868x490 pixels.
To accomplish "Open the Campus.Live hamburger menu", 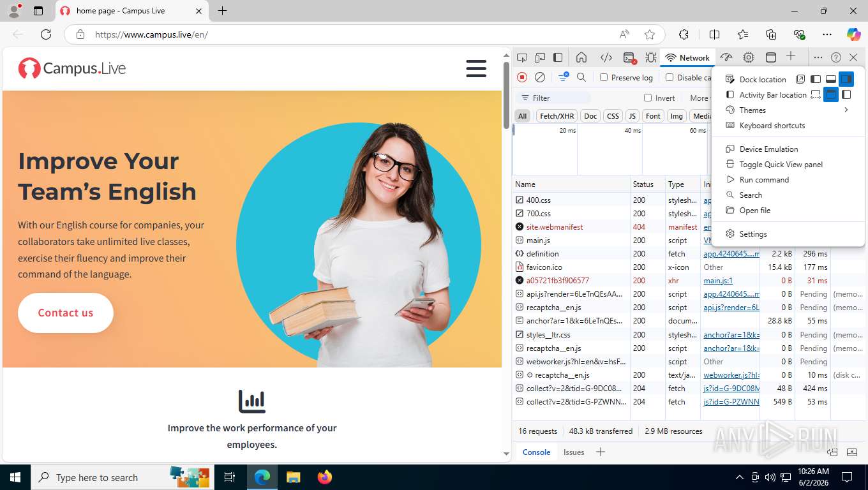I will (x=476, y=68).
